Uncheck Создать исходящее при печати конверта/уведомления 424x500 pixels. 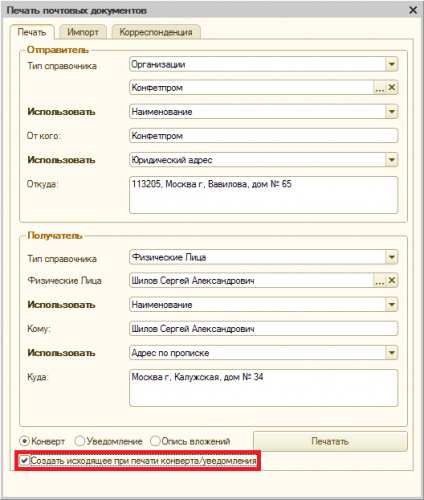coord(24,461)
